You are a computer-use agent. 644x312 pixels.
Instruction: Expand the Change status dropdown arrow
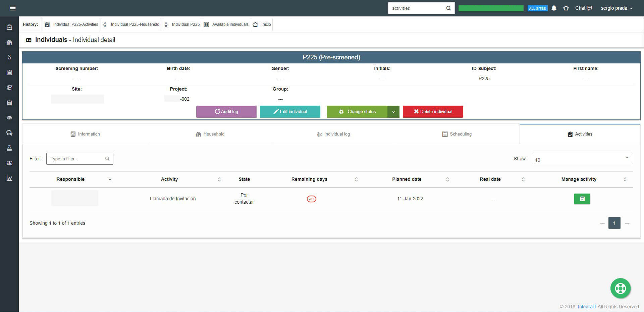(x=393, y=112)
